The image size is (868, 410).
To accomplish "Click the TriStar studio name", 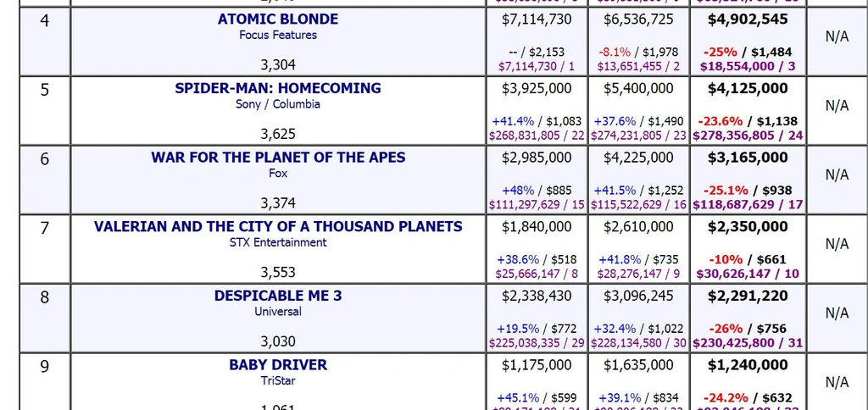I will (x=278, y=381).
